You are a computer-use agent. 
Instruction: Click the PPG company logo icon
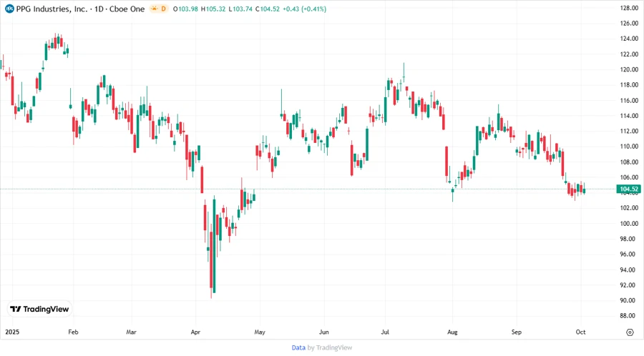pos(9,9)
